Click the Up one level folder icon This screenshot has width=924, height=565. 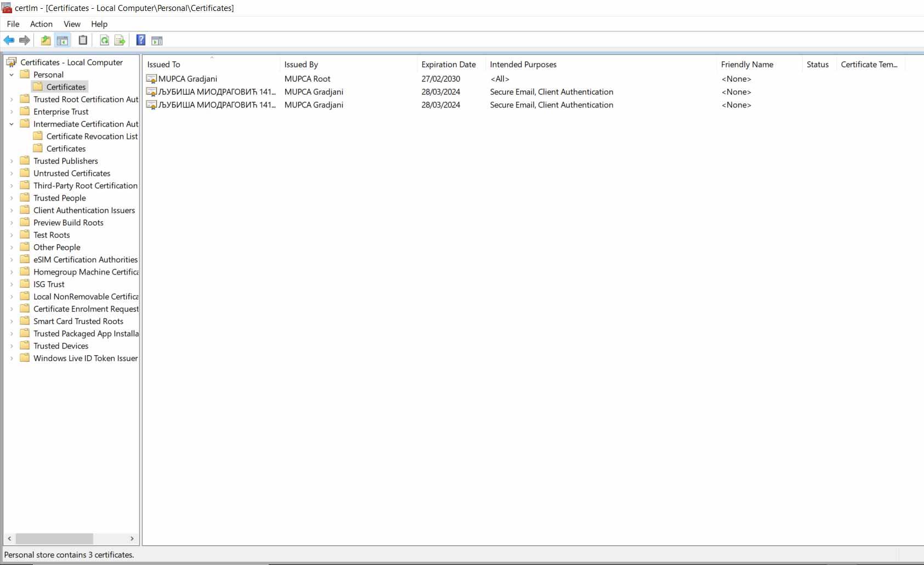(46, 41)
